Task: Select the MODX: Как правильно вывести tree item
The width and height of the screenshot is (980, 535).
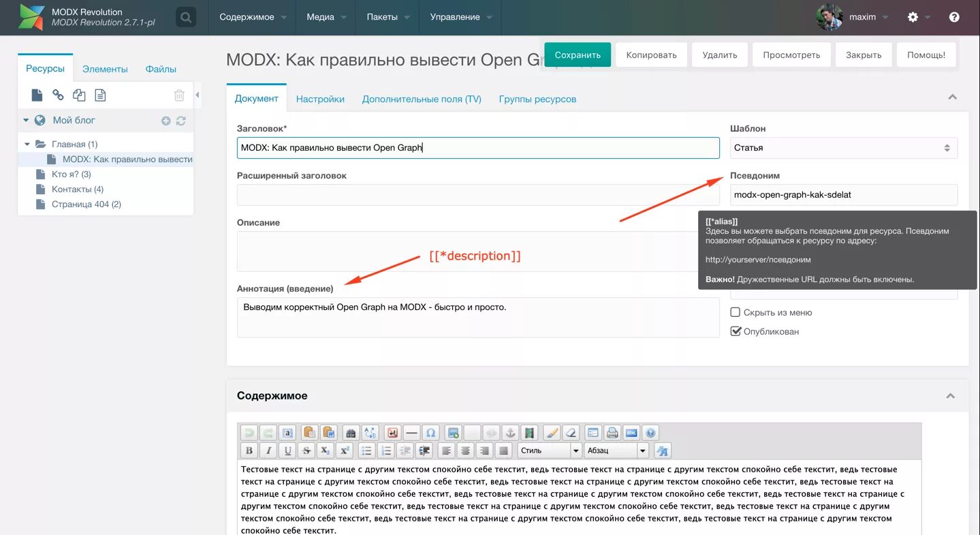Action: pos(127,159)
